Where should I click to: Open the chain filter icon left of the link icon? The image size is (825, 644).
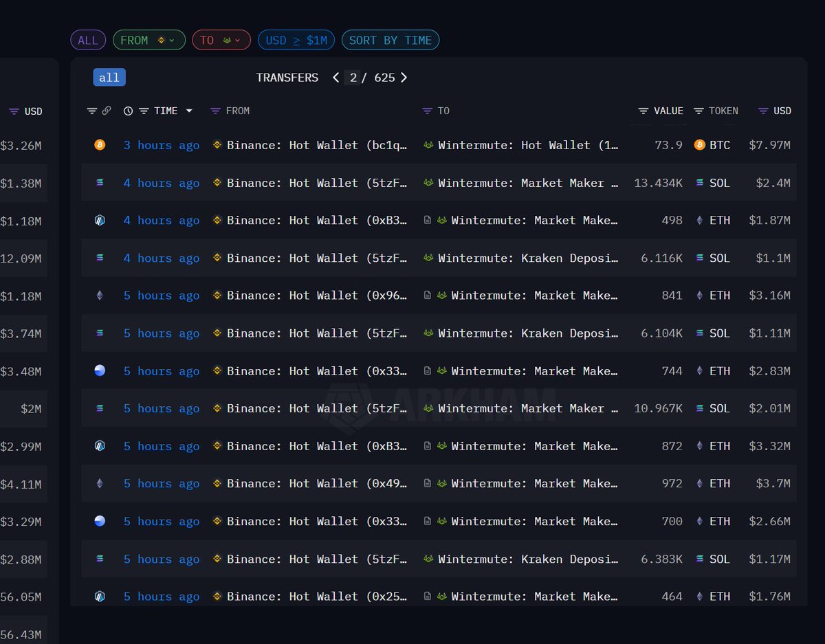tap(92, 111)
